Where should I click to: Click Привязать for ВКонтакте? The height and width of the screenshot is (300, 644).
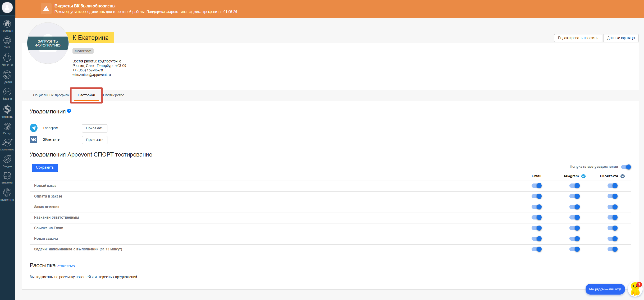(x=95, y=140)
